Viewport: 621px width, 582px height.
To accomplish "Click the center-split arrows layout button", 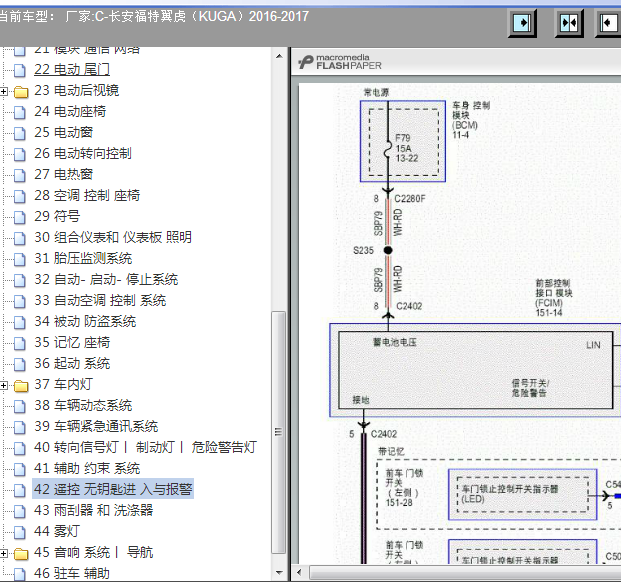I will (569, 23).
